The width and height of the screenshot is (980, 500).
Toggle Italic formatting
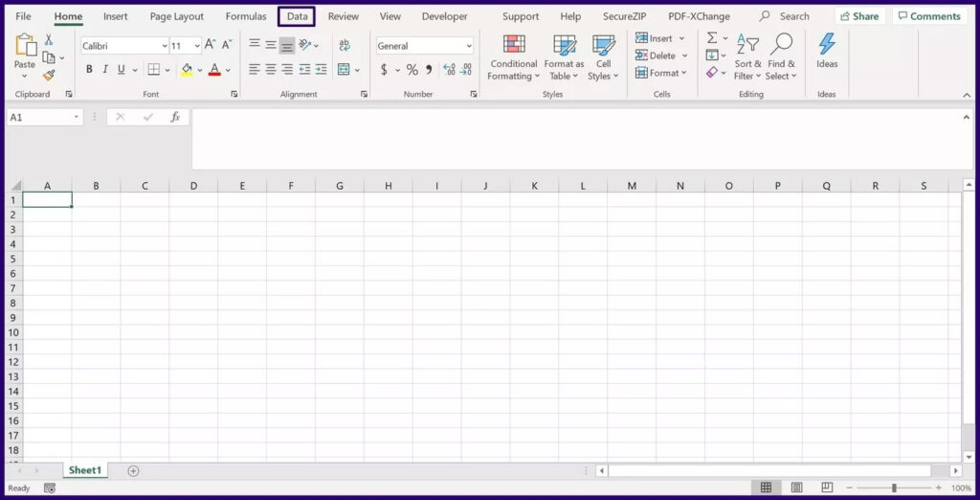(x=105, y=70)
